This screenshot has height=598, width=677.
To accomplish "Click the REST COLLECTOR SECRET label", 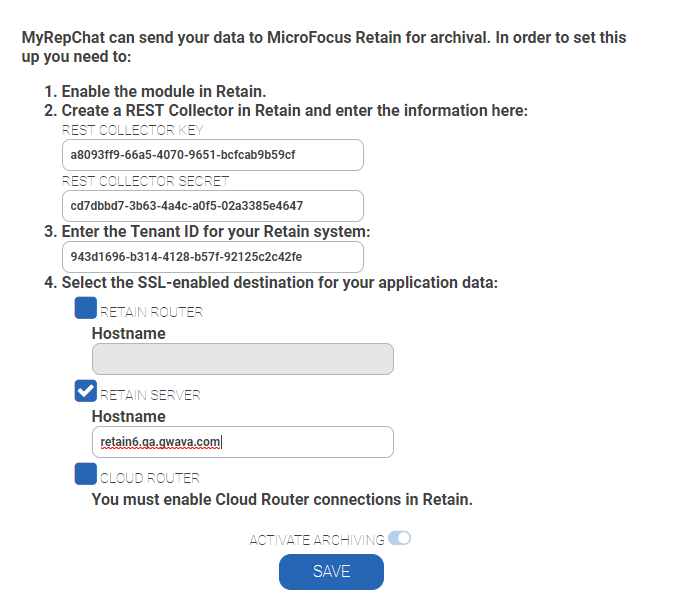I will click(x=145, y=181).
